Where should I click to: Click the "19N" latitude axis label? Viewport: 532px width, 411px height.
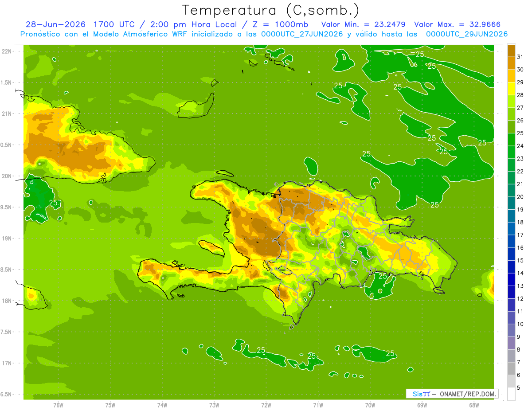7,239
